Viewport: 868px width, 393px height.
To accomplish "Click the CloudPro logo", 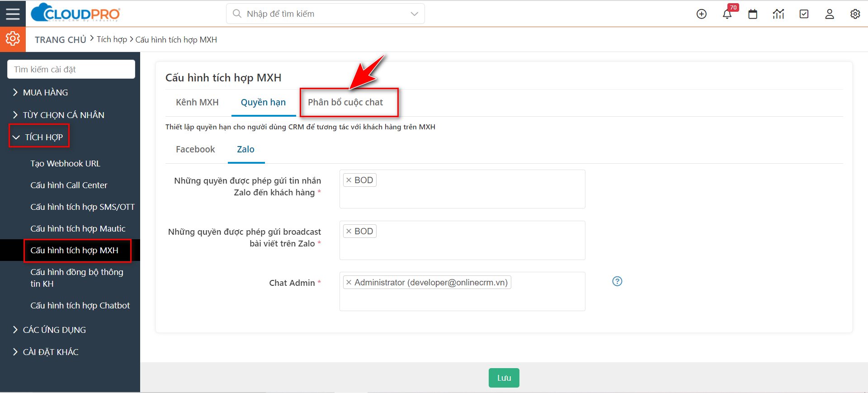I will pos(75,13).
